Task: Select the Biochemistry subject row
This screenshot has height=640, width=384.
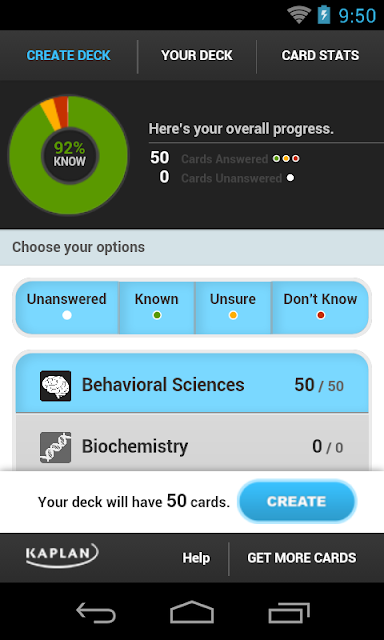Action: click(x=192, y=443)
